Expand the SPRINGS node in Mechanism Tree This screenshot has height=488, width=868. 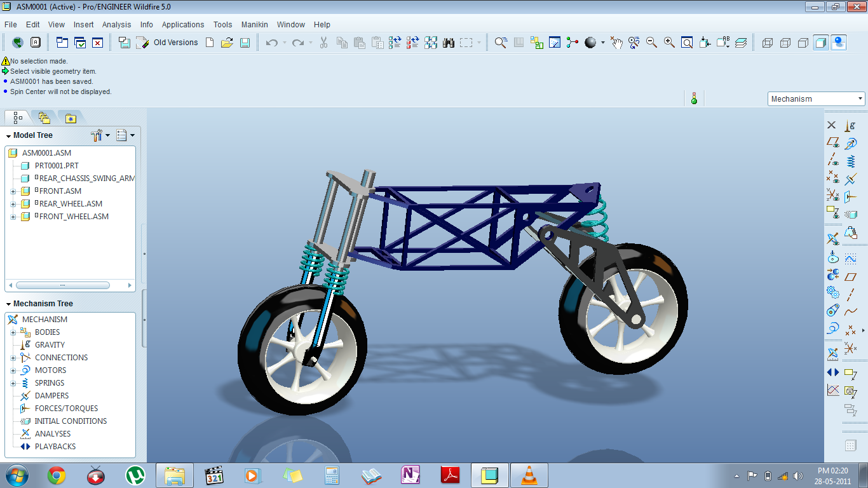pos(13,383)
